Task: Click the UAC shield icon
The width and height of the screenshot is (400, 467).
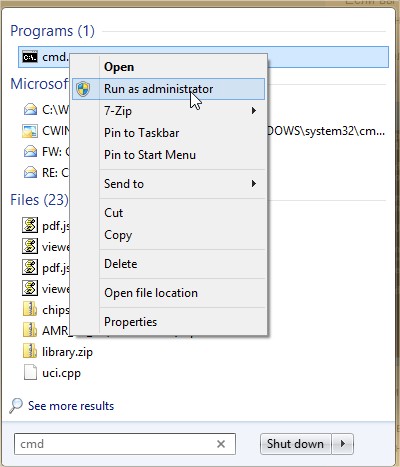Action: pos(83,89)
